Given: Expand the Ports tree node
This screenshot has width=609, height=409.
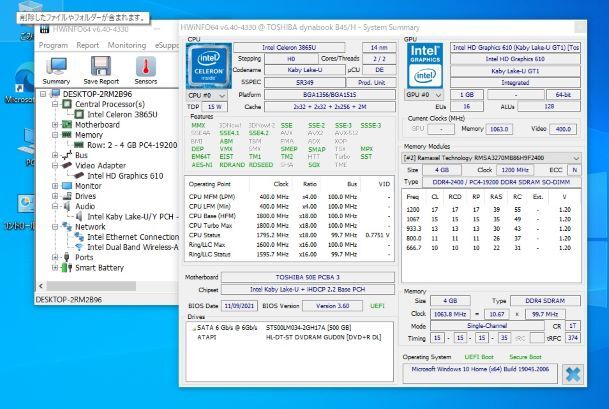Looking at the screenshot, I should pyautogui.click(x=55, y=257).
